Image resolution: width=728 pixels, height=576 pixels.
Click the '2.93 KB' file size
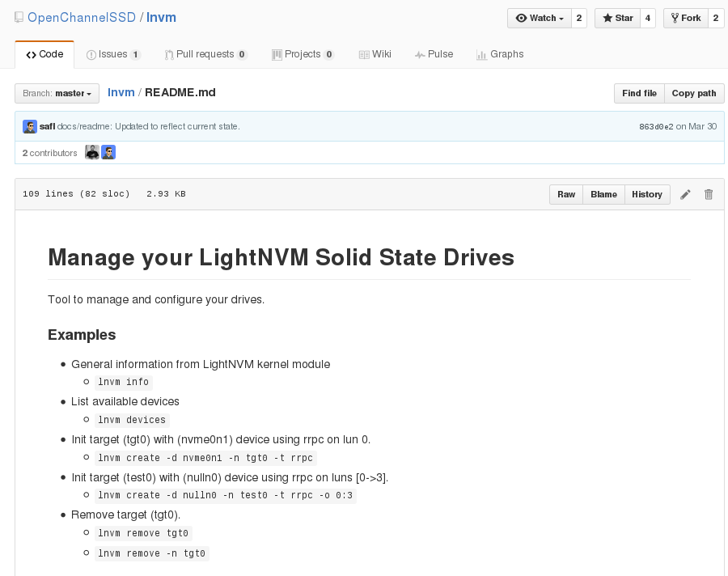tap(166, 193)
